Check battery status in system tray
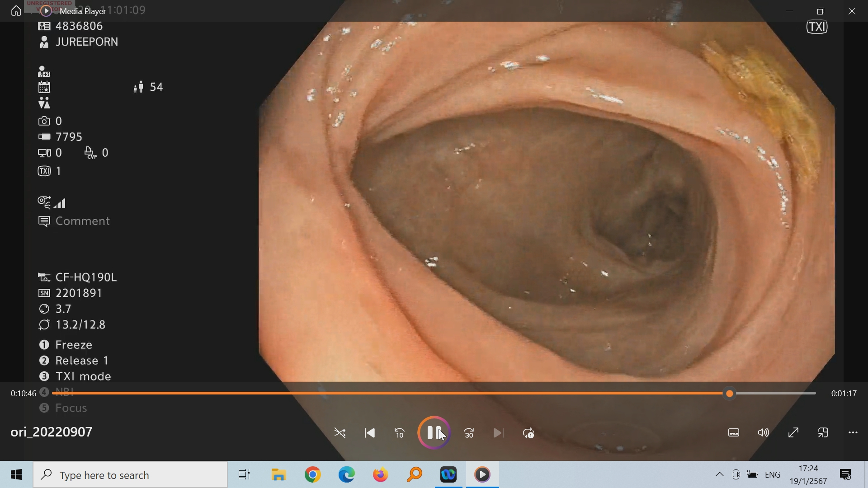This screenshot has height=488, width=868. tap(753, 475)
